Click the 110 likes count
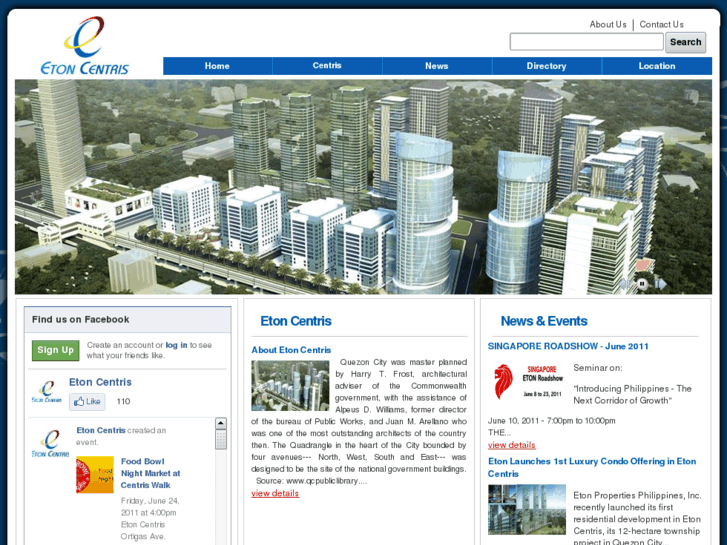727x545 pixels. click(123, 402)
